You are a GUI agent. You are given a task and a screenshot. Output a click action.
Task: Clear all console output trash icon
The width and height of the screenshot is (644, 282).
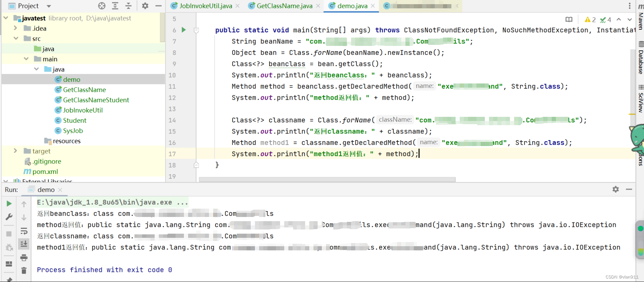[x=24, y=270]
